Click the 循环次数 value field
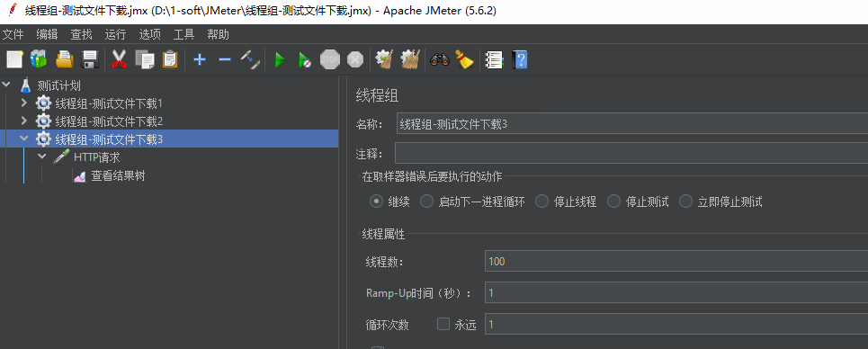The width and height of the screenshot is (868, 349). click(x=676, y=324)
